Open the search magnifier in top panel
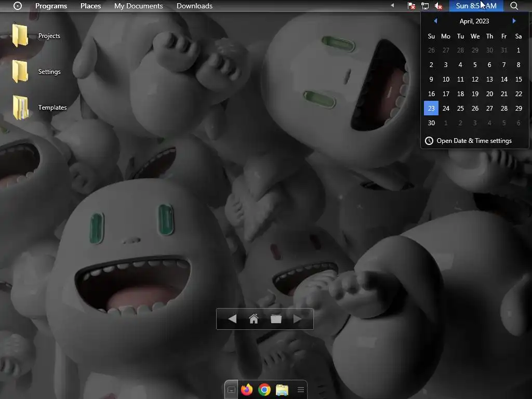 point(514,6)
